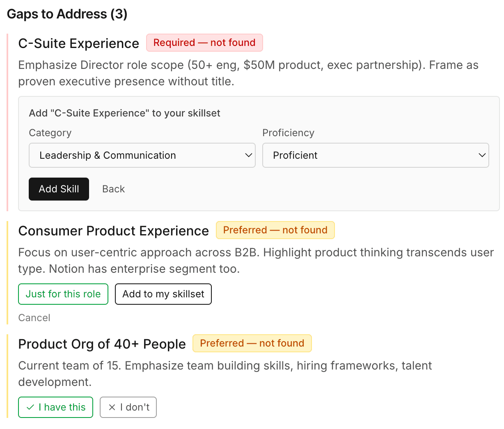
Task: Click the Product Org of 40+ People heading
Action: 102,344
